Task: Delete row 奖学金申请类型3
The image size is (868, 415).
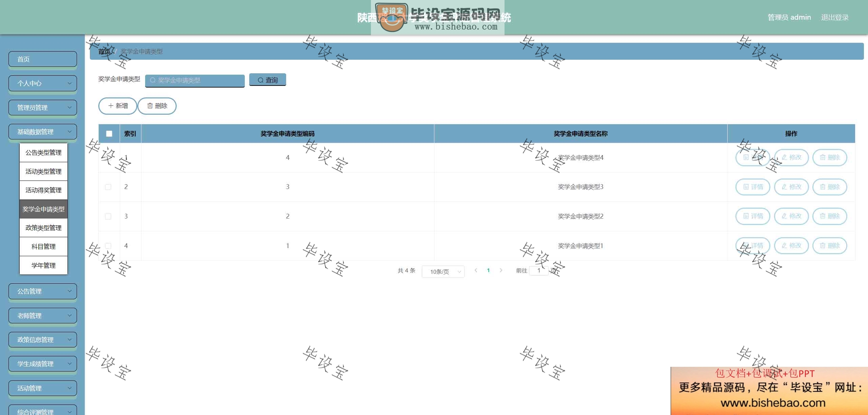Action: click(830, 187)
